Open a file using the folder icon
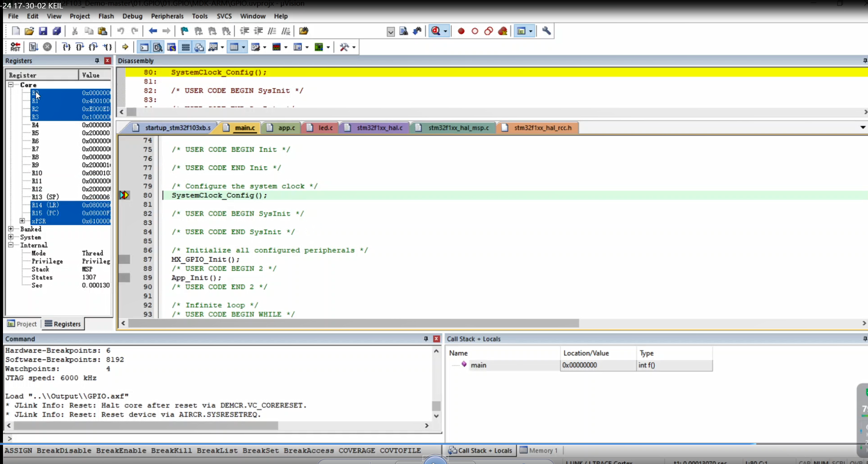 [x=29, y=31]
